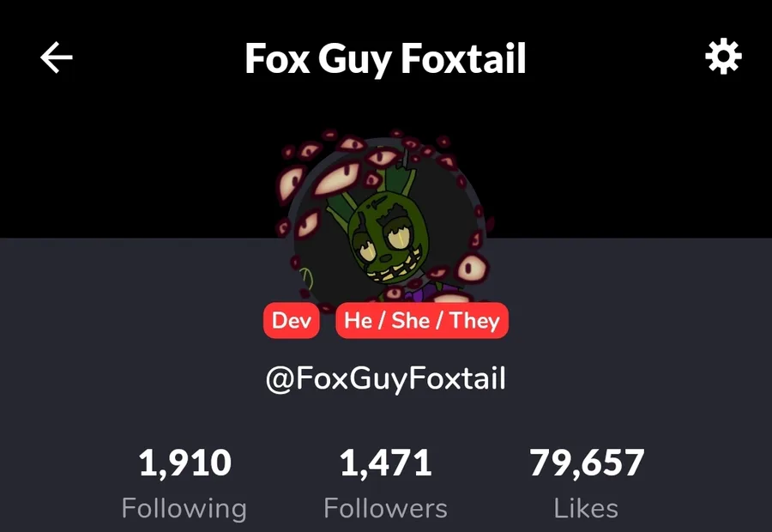
Task: Go back using the left arrow
Action: click(56, 57)
